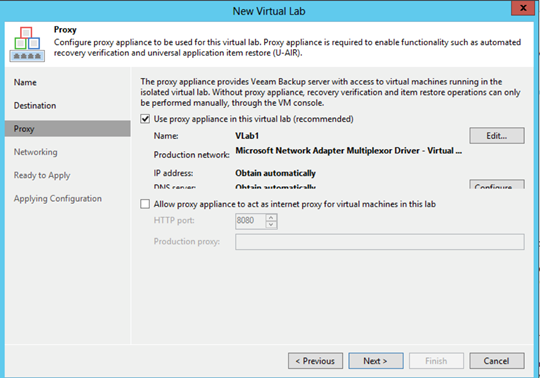Decrease HTTP port with down arrow
The height and width of the screenshot is (378, 540).
[x=271, y=225]
